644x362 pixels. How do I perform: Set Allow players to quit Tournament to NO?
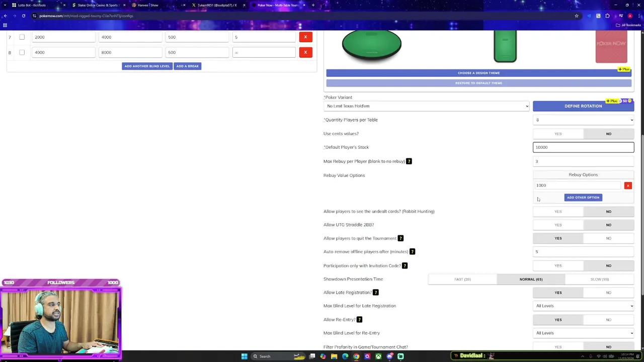coord(609,238)
